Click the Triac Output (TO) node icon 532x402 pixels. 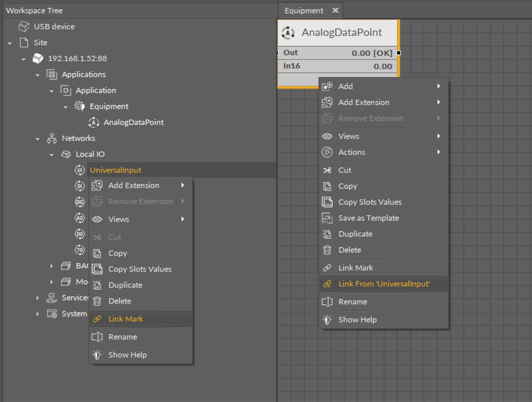[x=80, y=250]
